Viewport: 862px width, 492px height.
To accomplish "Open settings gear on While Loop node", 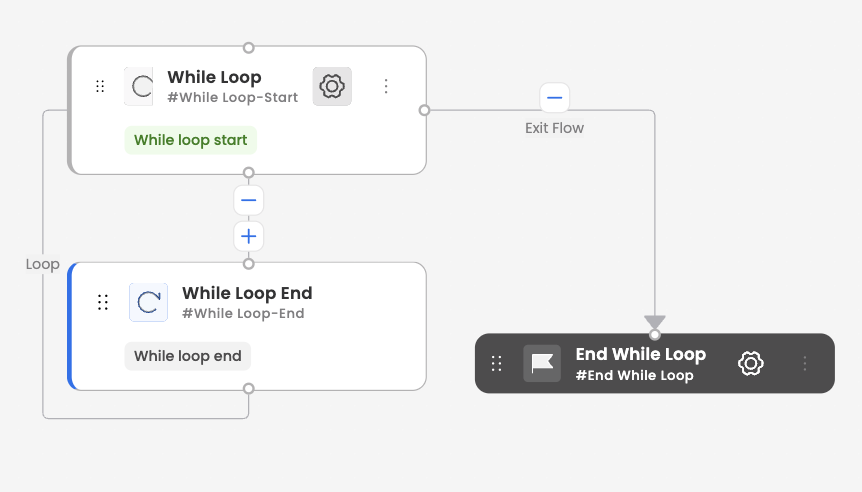I will pos(332,86).
